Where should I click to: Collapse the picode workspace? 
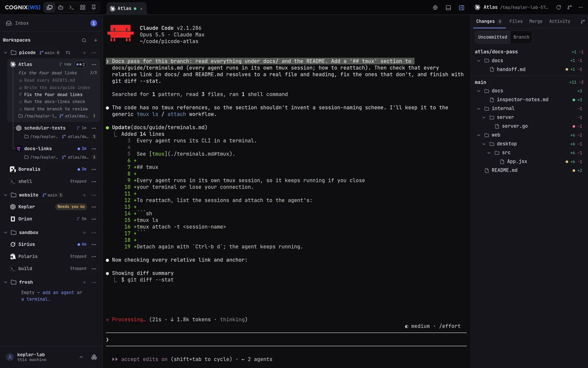(5, 53)
